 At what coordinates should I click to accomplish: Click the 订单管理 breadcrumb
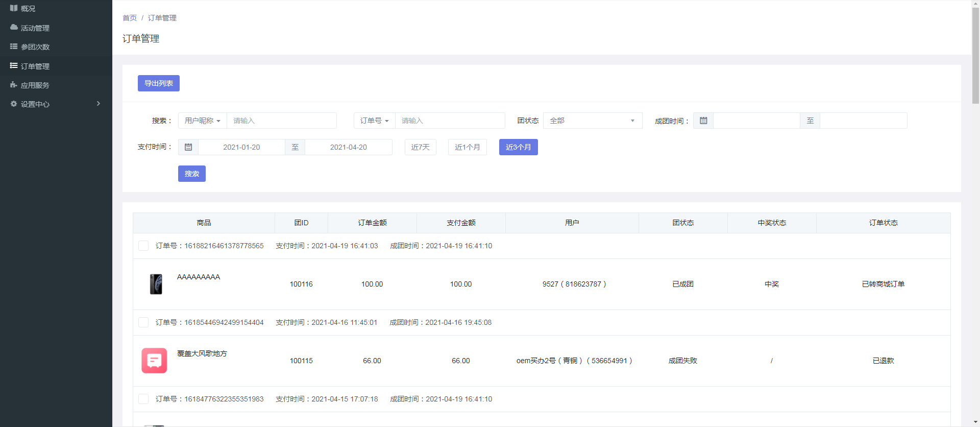tap(162, 18)
